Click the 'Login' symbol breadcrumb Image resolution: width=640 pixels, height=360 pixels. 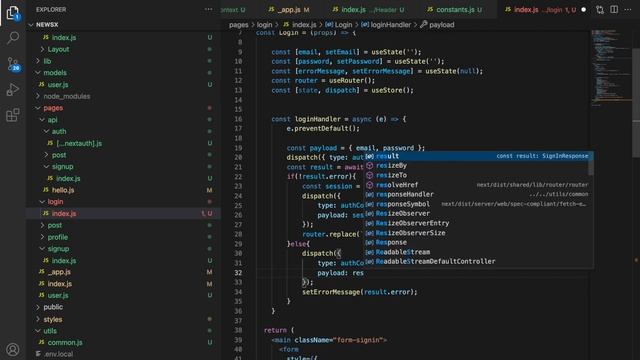pos(338,25)
